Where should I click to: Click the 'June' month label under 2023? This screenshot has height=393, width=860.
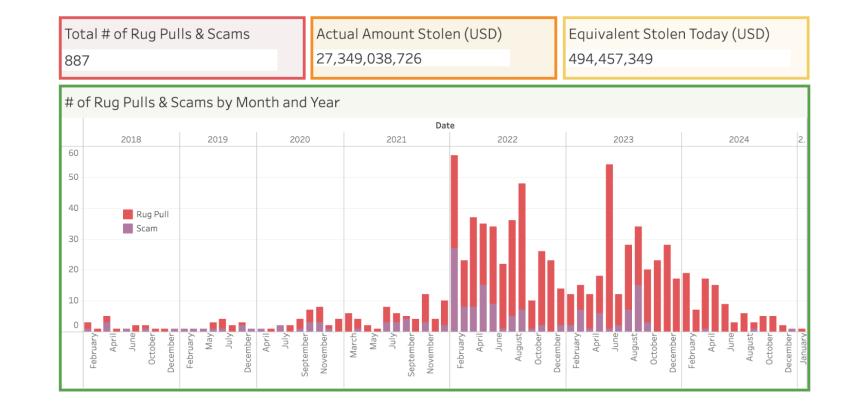(614, 343)
